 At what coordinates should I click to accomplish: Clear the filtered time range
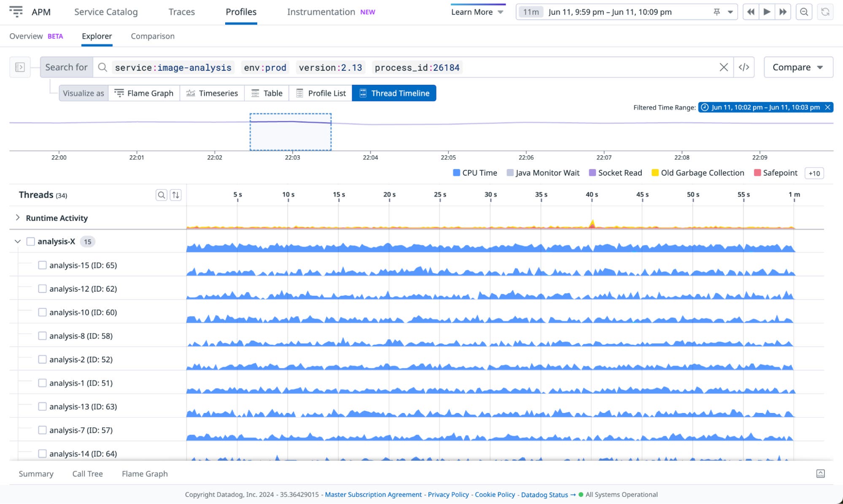(x=828, y=107)
